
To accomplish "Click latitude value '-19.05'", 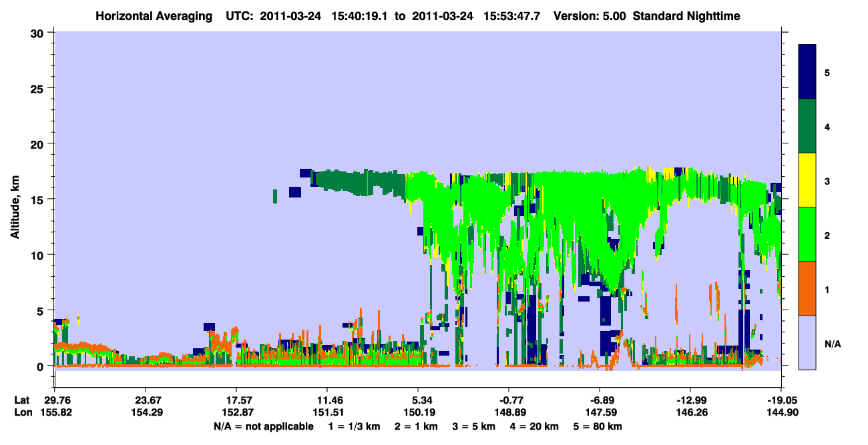I will click(x=781, y=400).
